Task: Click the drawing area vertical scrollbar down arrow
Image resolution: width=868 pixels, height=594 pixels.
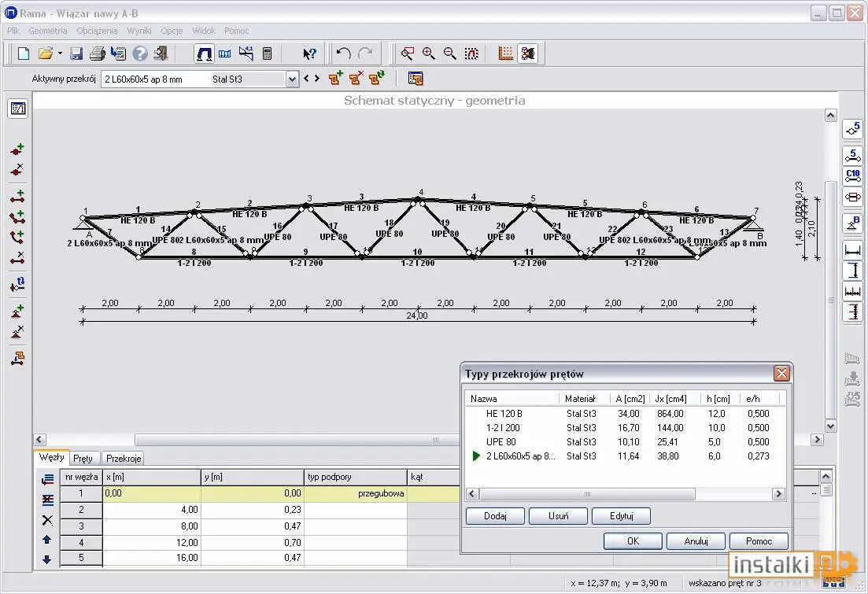Action: pyautogui.click(x=830, y=426)
